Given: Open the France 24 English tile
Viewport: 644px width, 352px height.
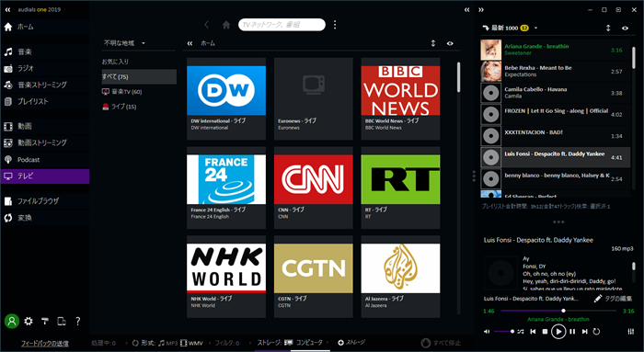Looking at the screenshot, I should click(x=226, y=187).
